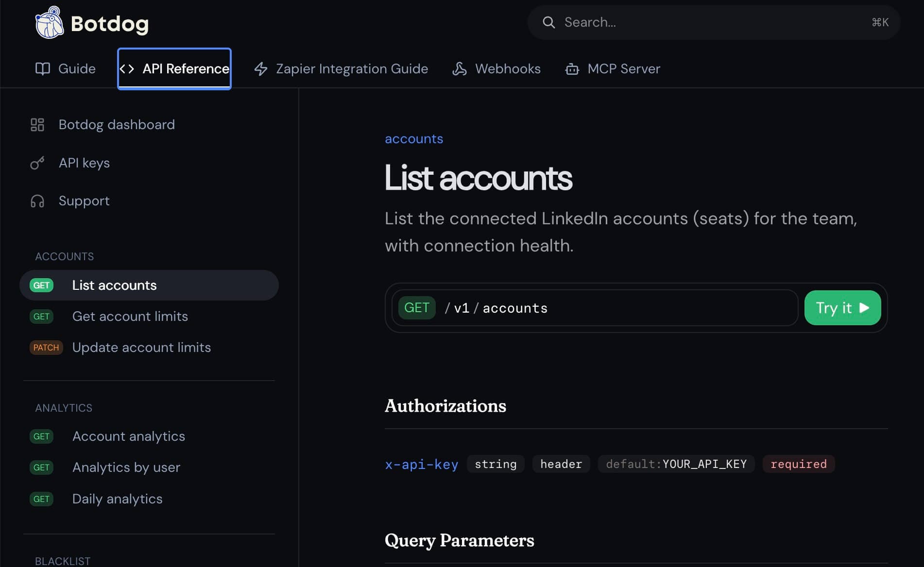
Task: Click the Guide book icon
Action: [x=43, y=69]
